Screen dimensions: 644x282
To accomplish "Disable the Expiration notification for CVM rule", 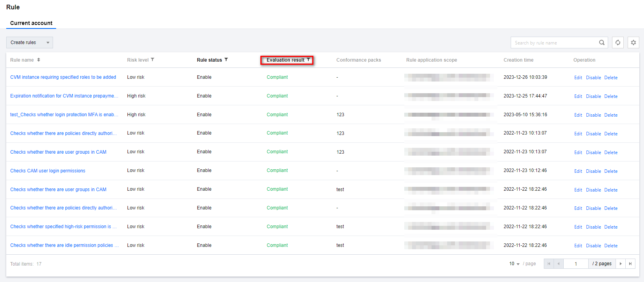I will (593, 96).
